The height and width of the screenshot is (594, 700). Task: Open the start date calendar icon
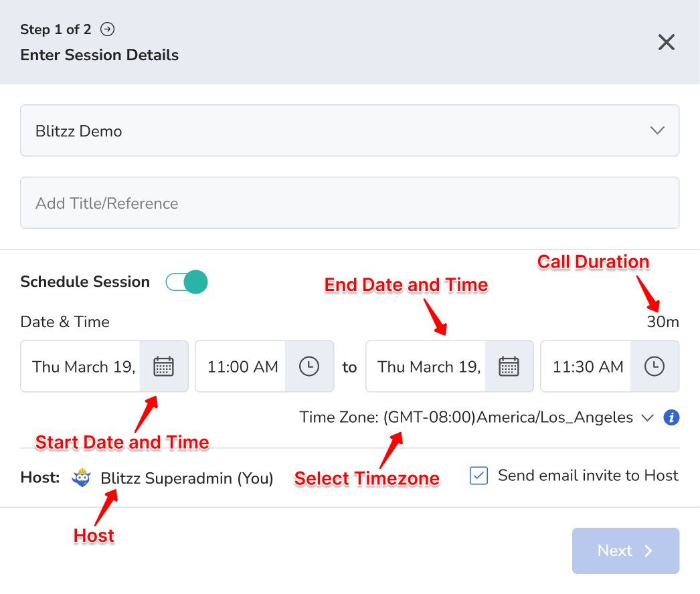(x=163, y=367)
